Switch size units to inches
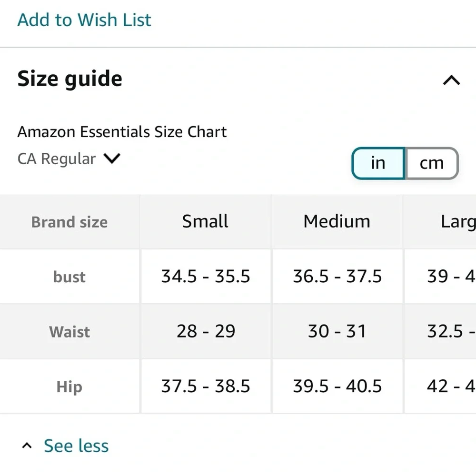The height and width of the screenshot is (476, 476). tap(378, 163)
